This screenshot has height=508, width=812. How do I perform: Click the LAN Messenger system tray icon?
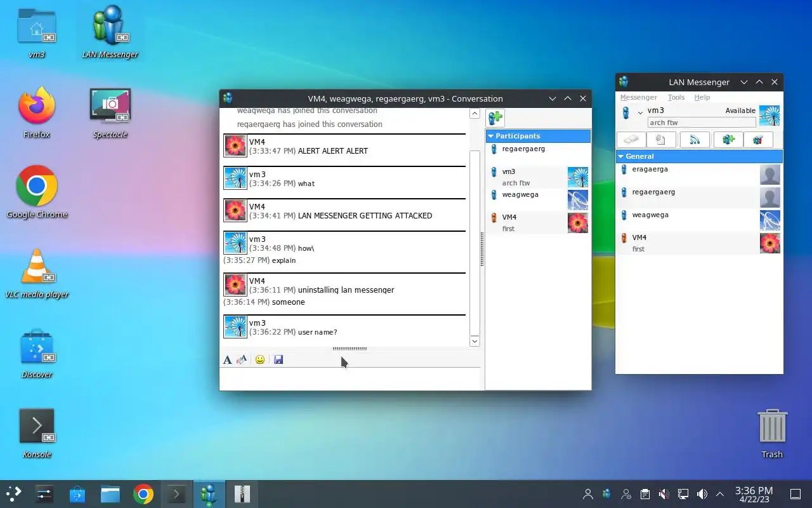(x=607, y=494)
